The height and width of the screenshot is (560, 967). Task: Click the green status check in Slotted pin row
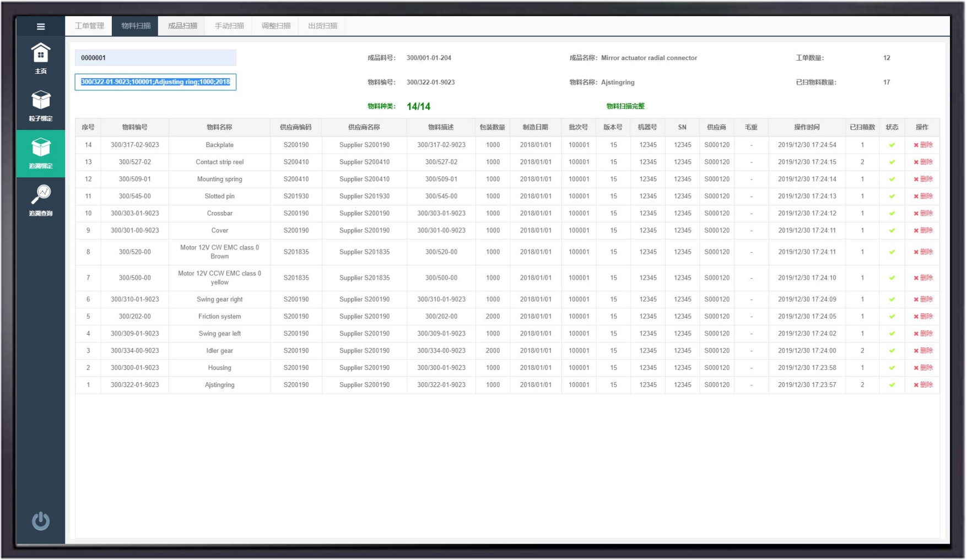coord(892,196)
